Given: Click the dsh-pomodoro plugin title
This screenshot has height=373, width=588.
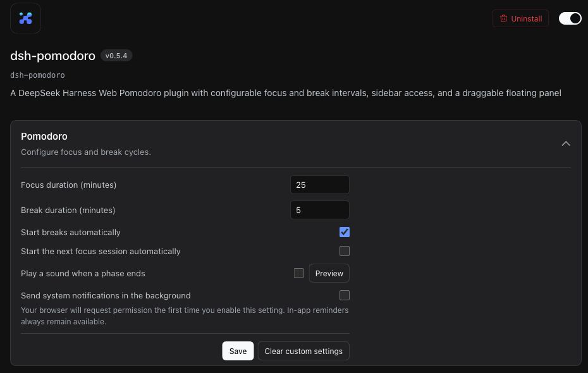Looking at the screenshot, I should pos(52,56).
